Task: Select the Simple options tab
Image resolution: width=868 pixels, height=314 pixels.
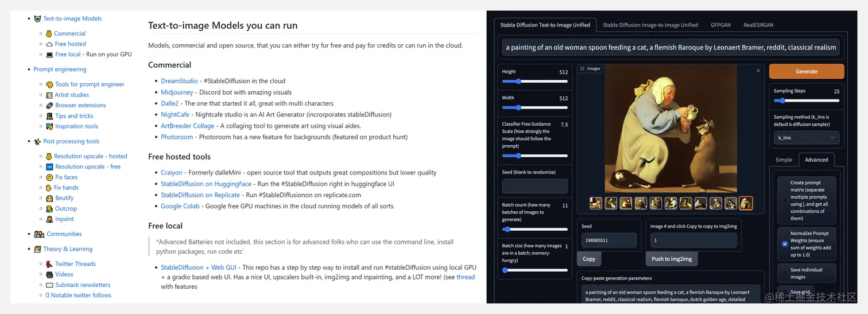Action: tap(784, 160)
